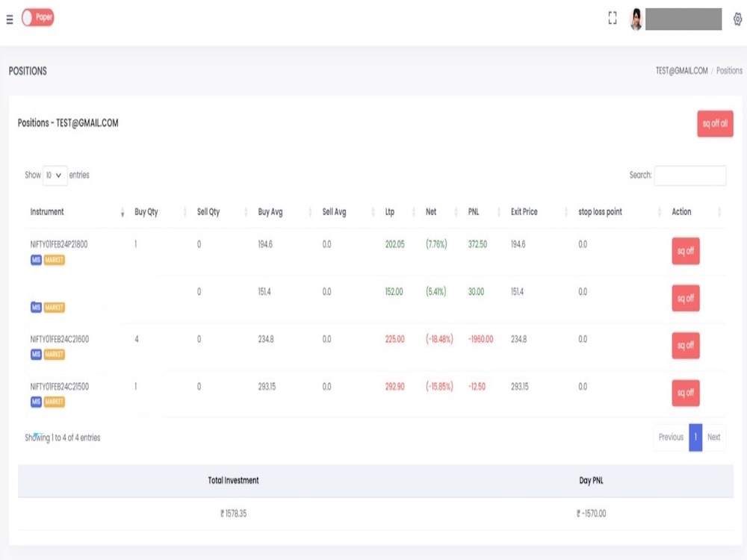
Task: Sort by Buy Avg column
Action: coord(285,212)
